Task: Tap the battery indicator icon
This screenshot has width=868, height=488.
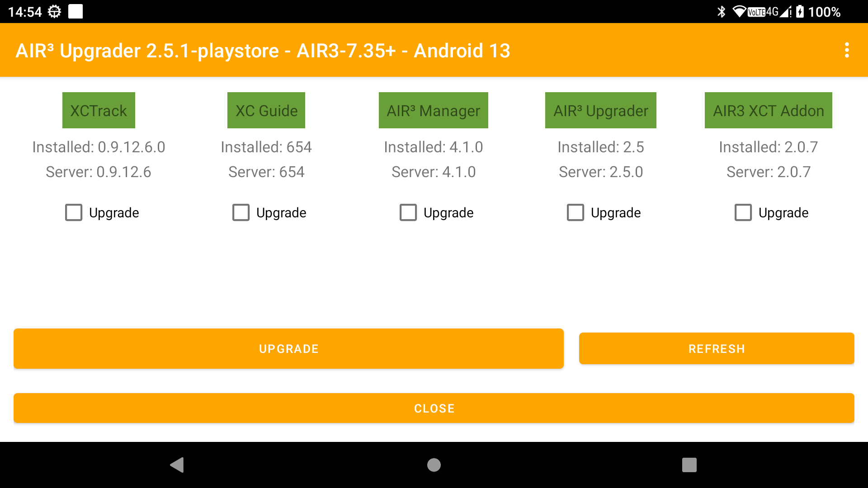Action: (800, 11)
